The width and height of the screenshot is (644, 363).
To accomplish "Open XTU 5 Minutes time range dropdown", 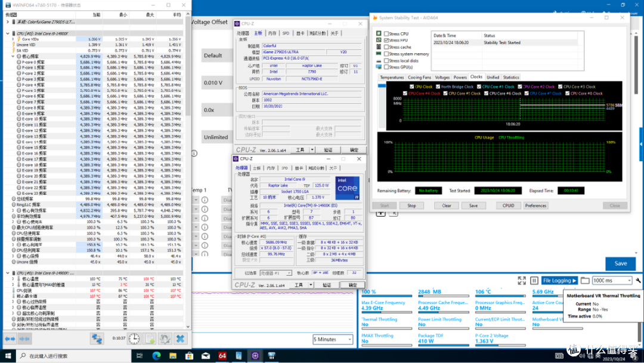I will pyautogui.click(x=333, y=339).
